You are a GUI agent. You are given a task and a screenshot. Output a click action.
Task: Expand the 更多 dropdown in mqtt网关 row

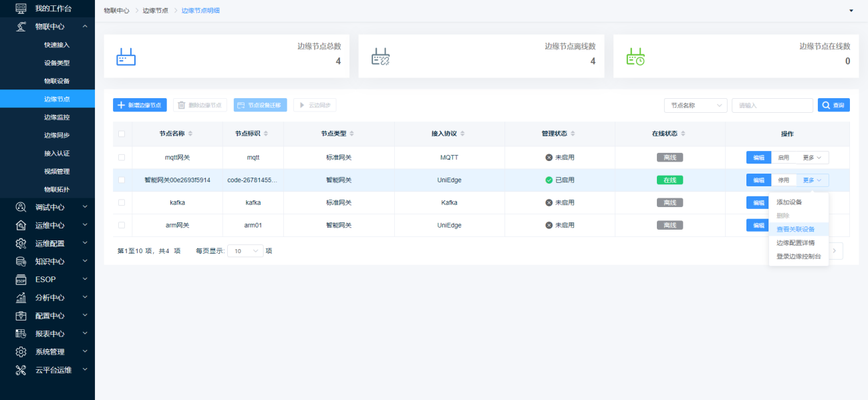tap(812, 158)
